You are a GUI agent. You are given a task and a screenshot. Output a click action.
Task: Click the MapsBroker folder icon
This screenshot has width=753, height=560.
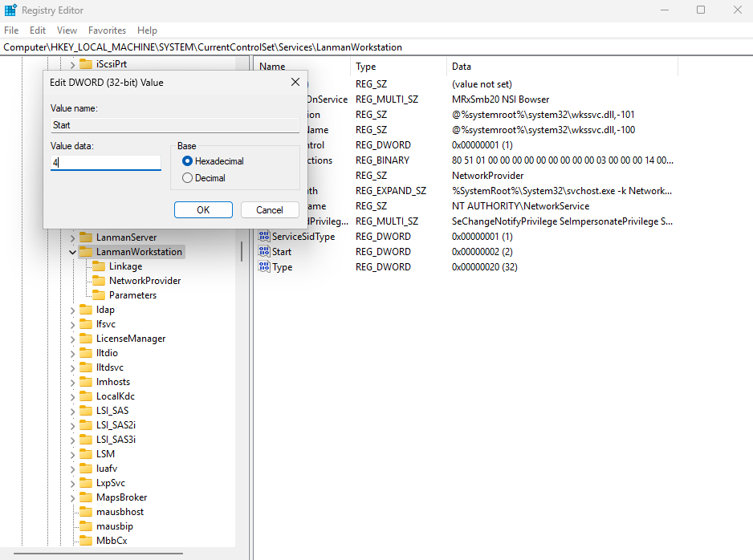[86, 497]
